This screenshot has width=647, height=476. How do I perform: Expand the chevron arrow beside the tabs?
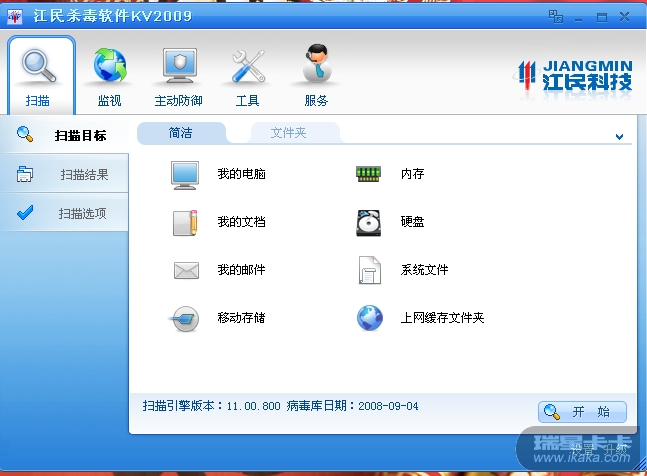[619, 137]
